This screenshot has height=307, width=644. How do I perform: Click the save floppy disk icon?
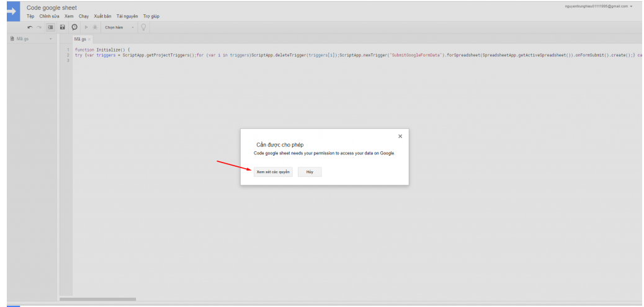(x=63, y=27)
